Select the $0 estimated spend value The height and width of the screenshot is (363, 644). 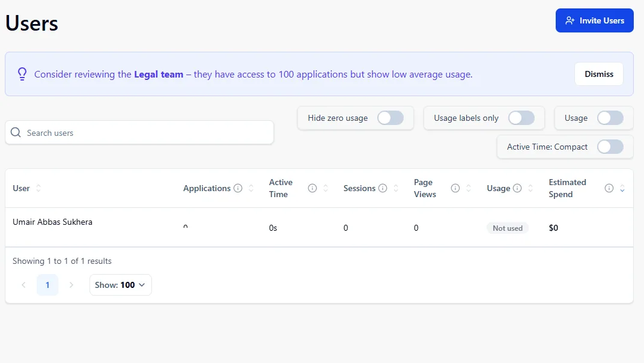pyautogui.click(x=553, y=228)
